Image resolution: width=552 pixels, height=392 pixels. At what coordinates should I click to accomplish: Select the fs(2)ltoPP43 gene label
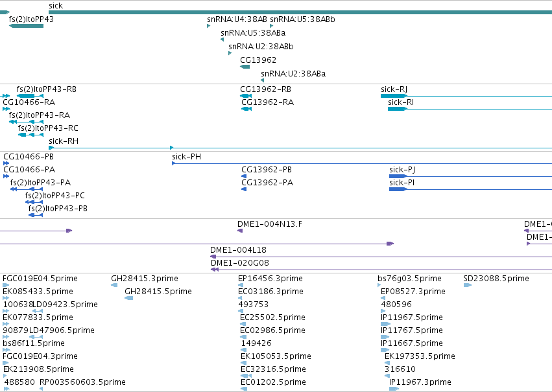click(x=31, y=19)
